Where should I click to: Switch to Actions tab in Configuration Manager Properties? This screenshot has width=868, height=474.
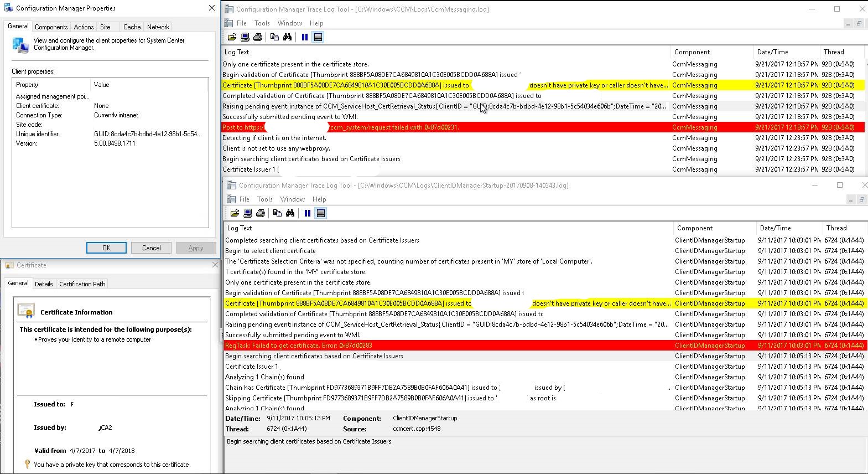point(84,27)
